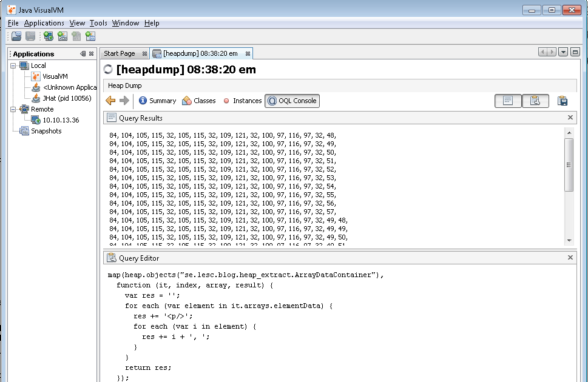
Task: Click the Add JMX Connection icon
Action: (63, 36)
